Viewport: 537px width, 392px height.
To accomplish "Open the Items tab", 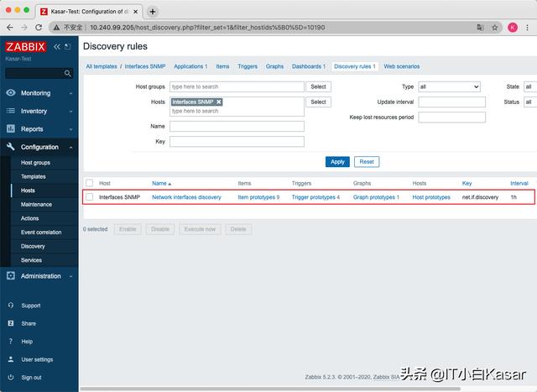I will tap(222, 66).
